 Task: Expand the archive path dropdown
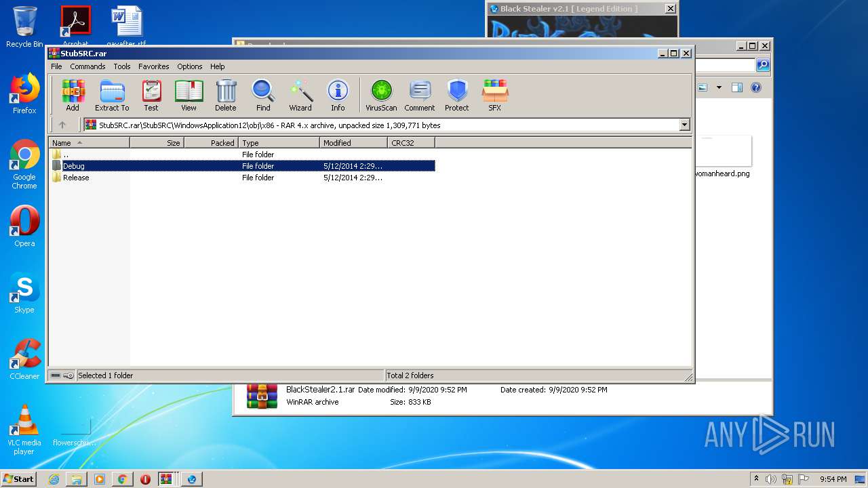coord(684,125)
